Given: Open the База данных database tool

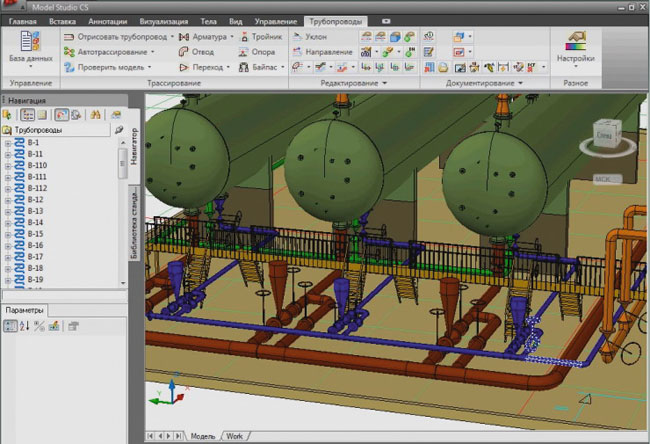Looking at the screenshot, I should tap(31, 49).
